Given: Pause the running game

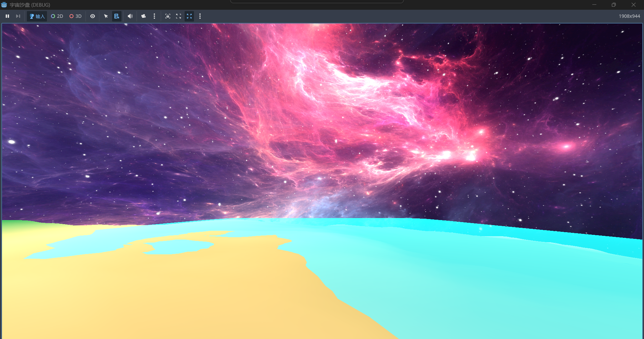Looking at the screenshot, I should 7,16.
